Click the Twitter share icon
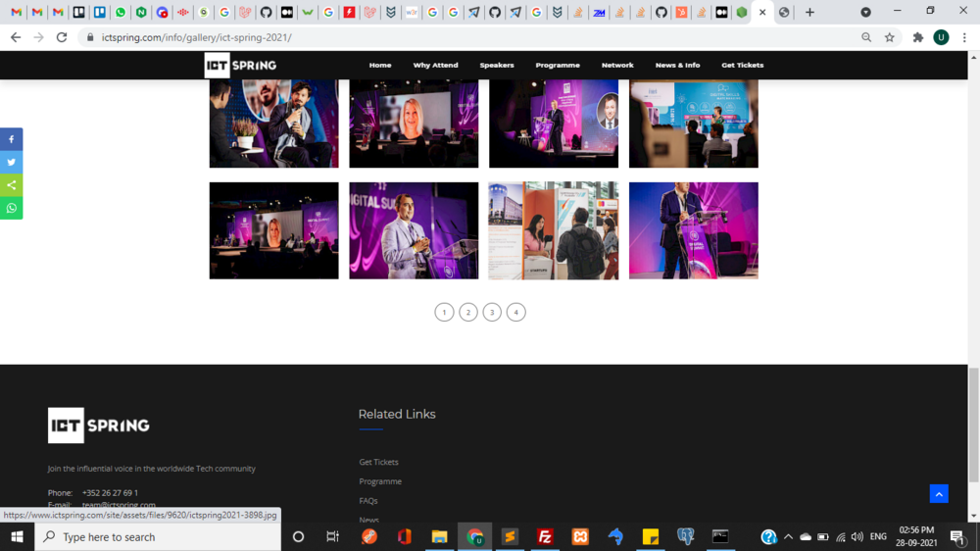Image resolution: width=980 pixels, height=551 pixels. 12,163
